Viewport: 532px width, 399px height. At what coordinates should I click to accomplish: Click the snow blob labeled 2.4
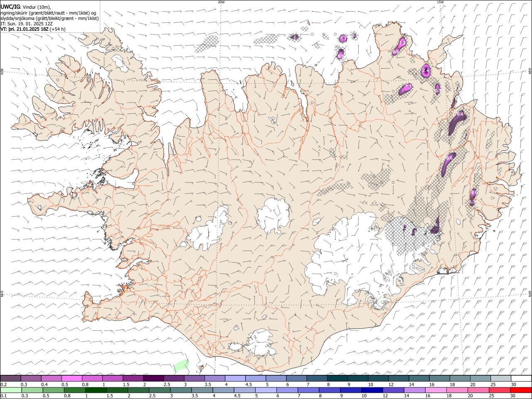[426, 71]
